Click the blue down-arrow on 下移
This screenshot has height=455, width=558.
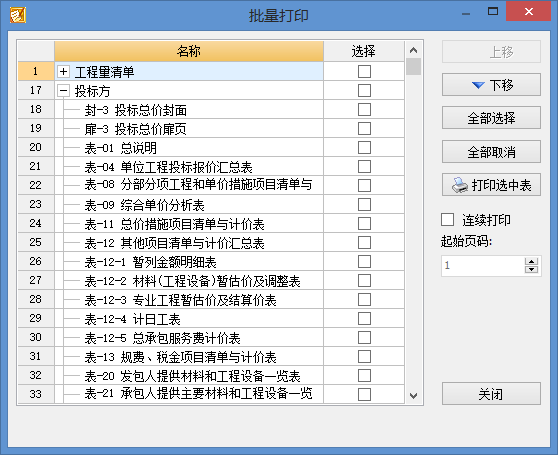point(478,85)
